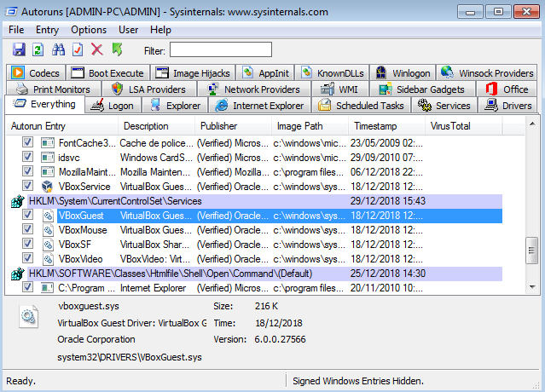Image resolution: width=545 pixels, height=392 pixels.
Task: Open the AppInit tab
Action: (266, 73)
